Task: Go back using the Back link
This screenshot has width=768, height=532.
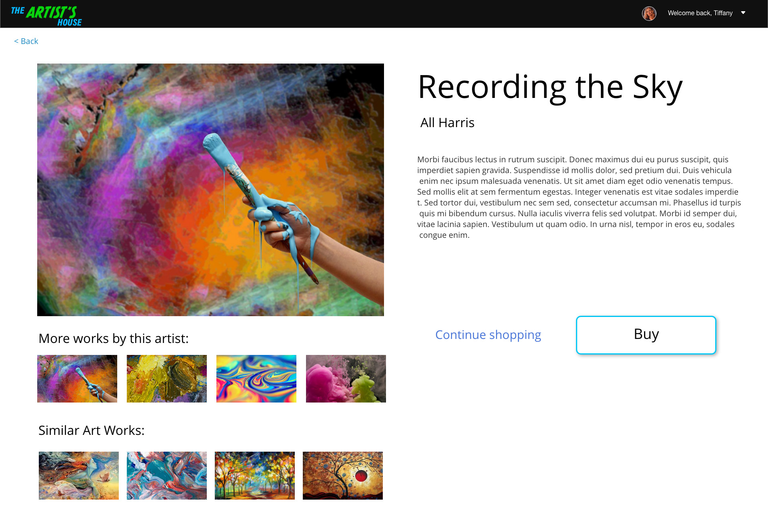Action: coord(26,41)
